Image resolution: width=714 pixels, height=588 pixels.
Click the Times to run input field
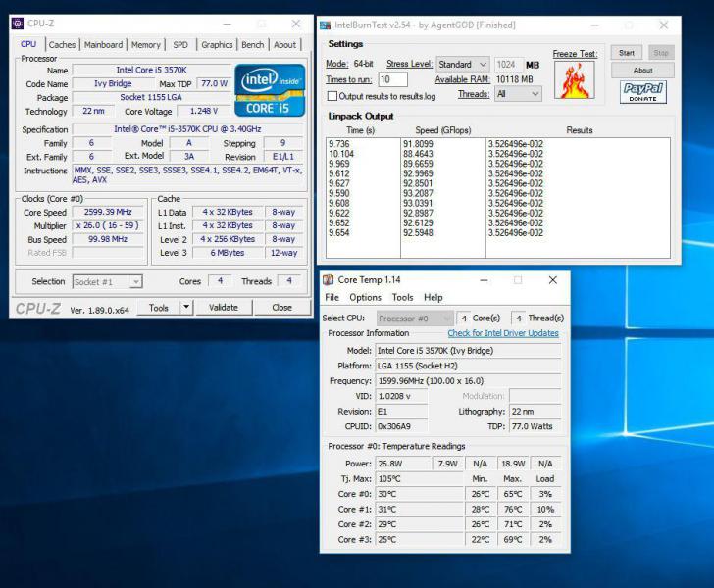pyautogui.click(x=392, y=79)
